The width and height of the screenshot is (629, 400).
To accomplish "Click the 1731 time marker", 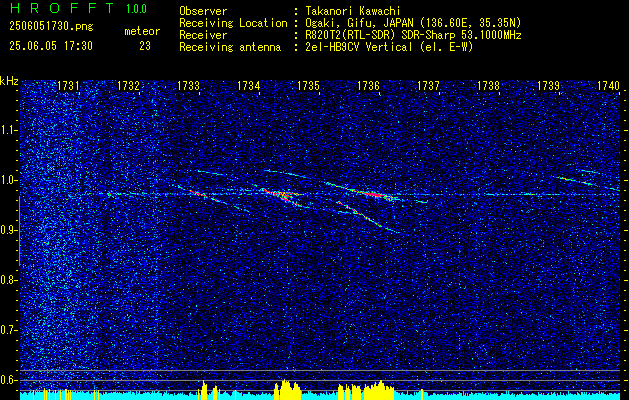I will (x=68, y=85).
